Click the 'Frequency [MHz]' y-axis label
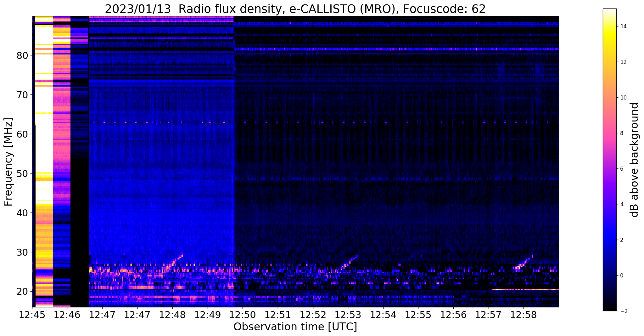Screen dimensions: 644x336 click(8, 162)
